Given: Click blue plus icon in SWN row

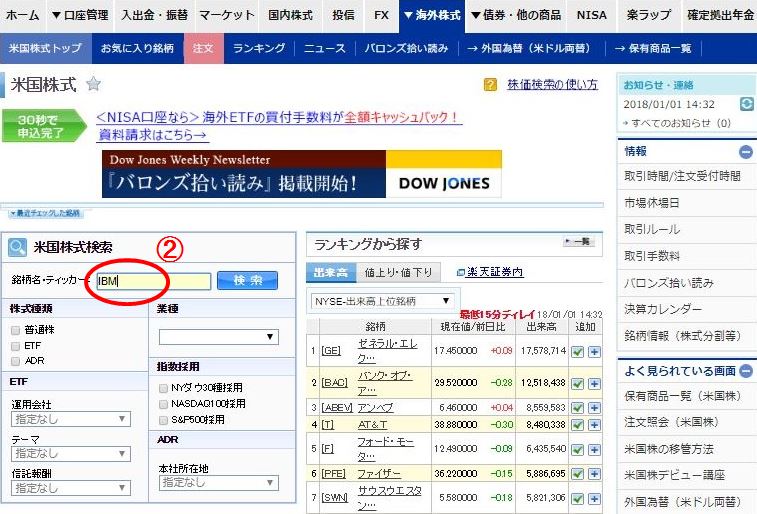Looking at the screenshot, I should tap(594, 498).
